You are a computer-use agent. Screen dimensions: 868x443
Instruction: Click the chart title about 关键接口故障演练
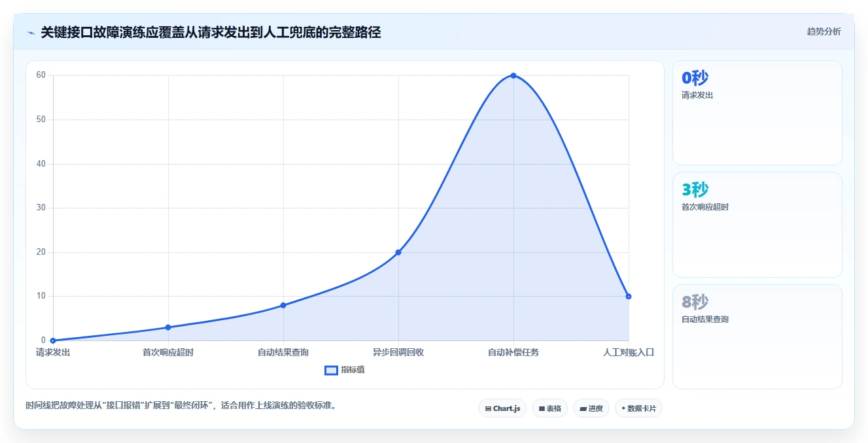click(211, 32)
